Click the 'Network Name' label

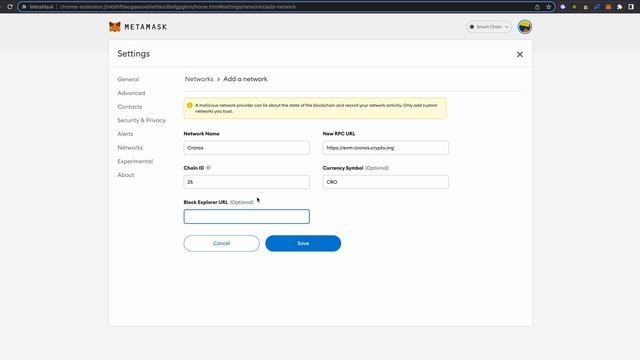(202, 133)
